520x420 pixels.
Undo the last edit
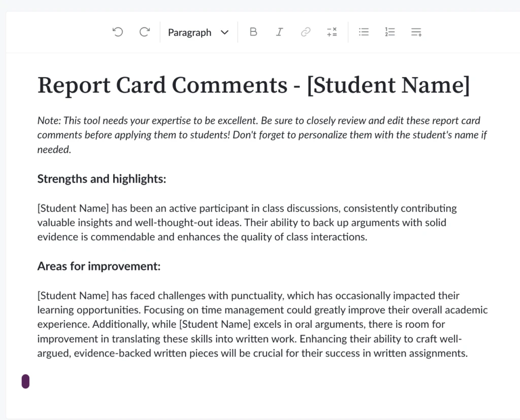[x=117, y=31]
